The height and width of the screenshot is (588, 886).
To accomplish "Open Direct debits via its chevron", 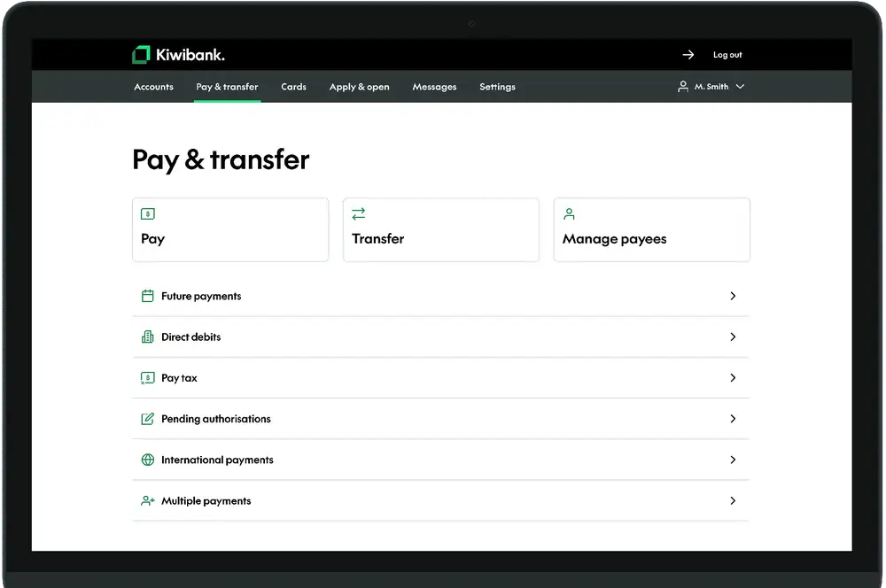I will point(733,337).
